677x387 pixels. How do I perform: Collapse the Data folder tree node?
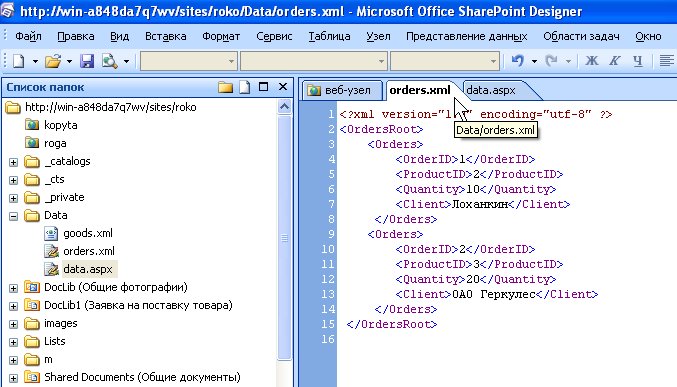coord(13,216)
